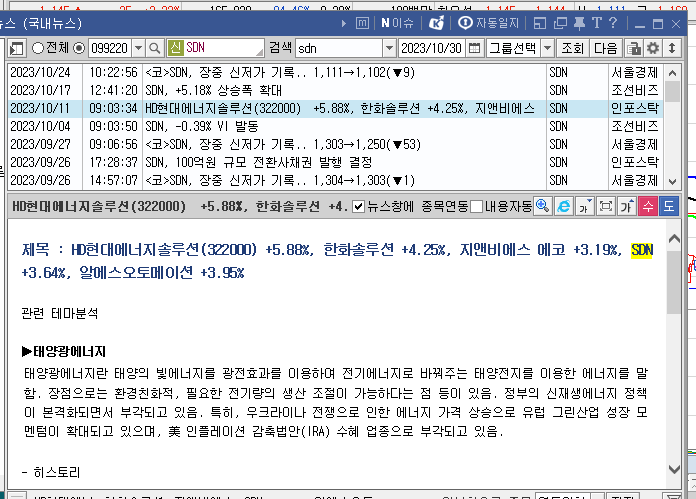Click 인포스탁 source in 2023/09/26 17:28 row

point(634,162)
